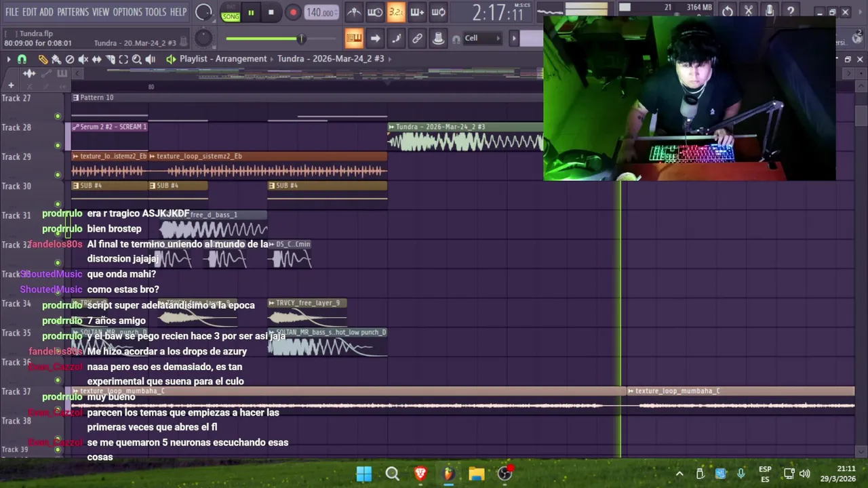Open Tundra - 2026-Mar-24_2 #3 clip selector
Screen dimensions: 868x488
point(331,59)
